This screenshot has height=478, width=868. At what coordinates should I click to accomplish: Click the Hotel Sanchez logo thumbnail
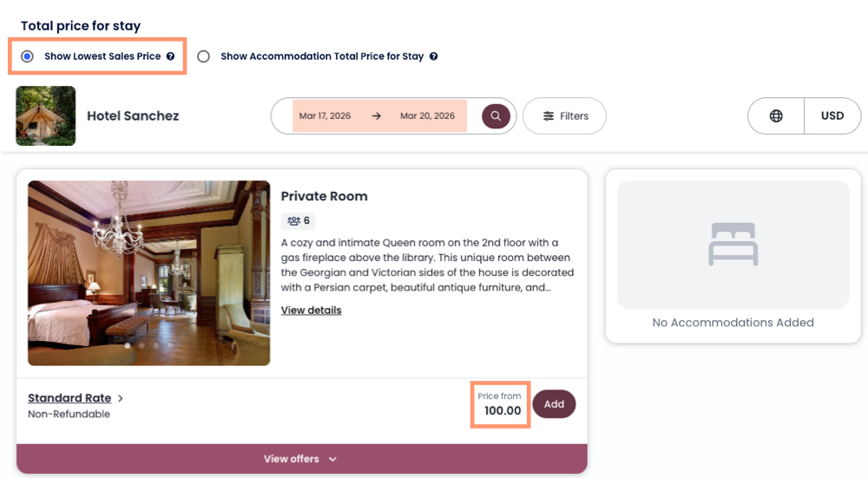[x=46, y=115]
